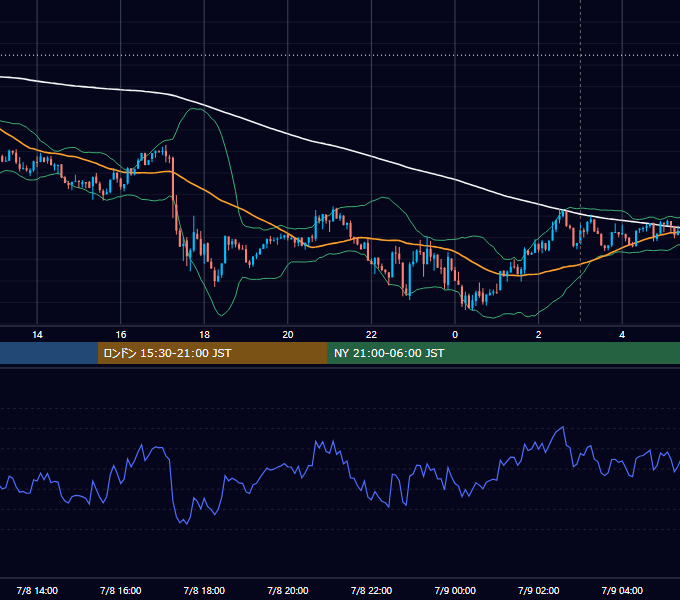Click the hour label 20 on price chart axis
This screenshot has width=680, height=600.
(x=288, y=335)
